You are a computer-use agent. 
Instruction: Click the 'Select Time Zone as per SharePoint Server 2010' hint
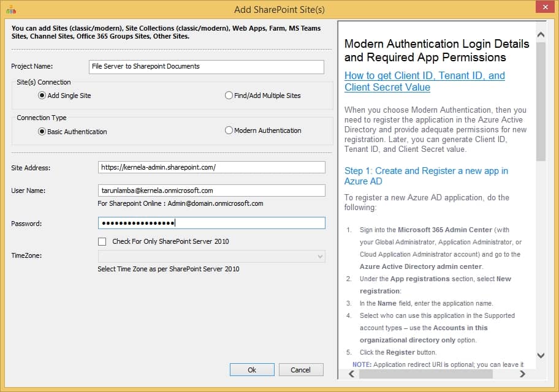click(169, 269)
